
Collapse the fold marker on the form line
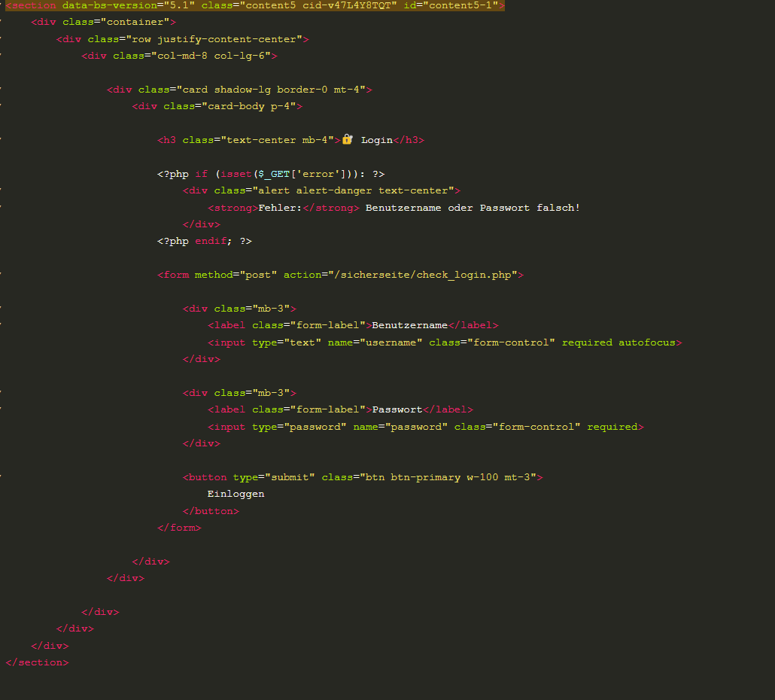click(x=1, y=275)
